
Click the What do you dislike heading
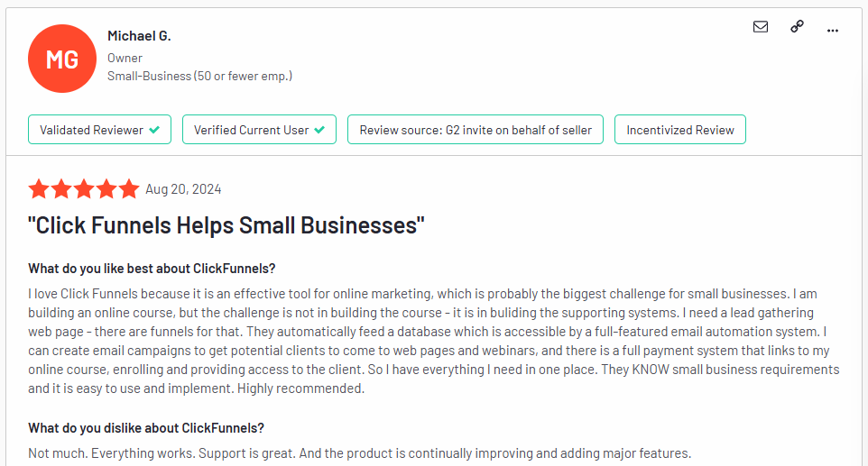[x=146, y=428]
